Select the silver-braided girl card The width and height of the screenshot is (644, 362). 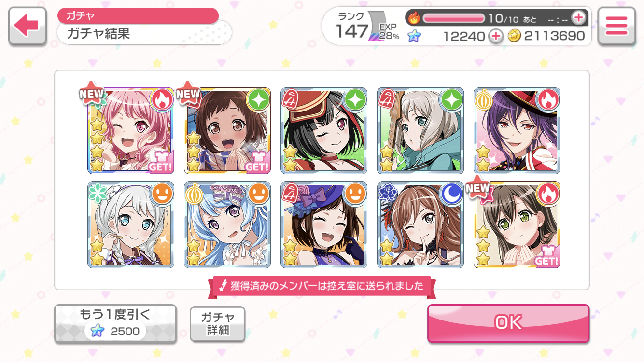click(x=131, y=225)
